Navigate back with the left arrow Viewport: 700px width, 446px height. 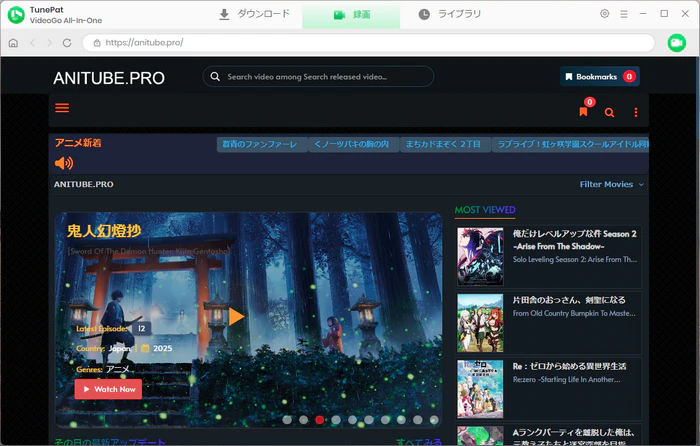pyautogui.click(x=32, y=43)
